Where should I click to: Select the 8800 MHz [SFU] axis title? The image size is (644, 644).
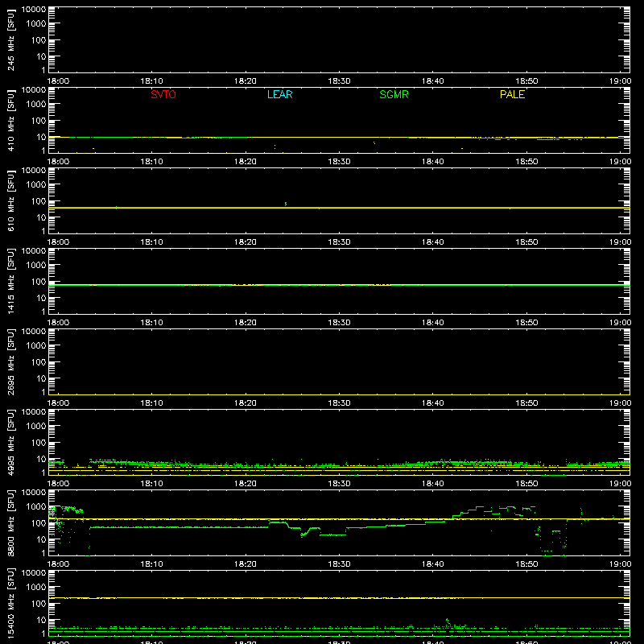pos(10,522)
